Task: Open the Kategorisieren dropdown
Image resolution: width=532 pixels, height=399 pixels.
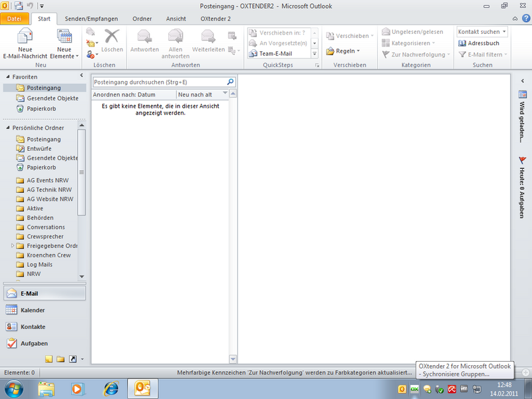Action: (x=408, y=43)
